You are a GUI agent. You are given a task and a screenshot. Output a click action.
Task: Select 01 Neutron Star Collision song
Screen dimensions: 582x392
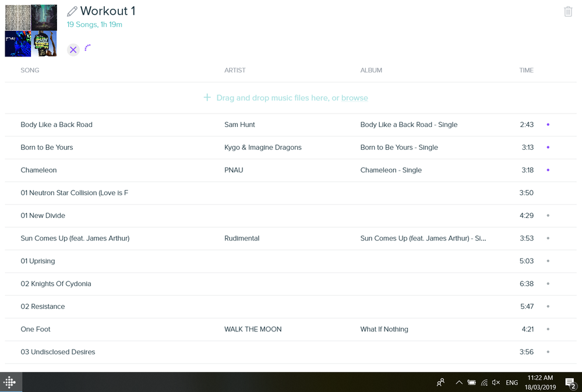coord(74,193)
